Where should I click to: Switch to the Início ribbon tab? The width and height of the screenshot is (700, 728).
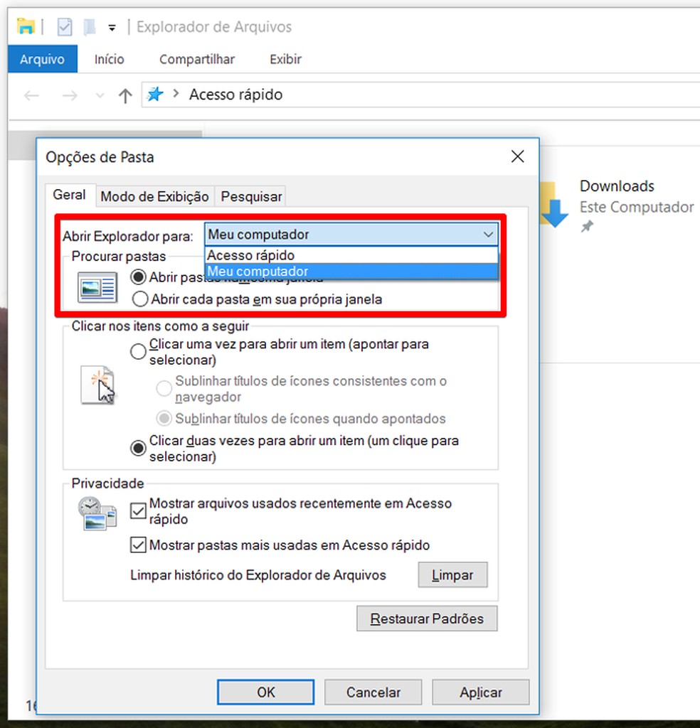pyautogui.click(x=109, y=59)
